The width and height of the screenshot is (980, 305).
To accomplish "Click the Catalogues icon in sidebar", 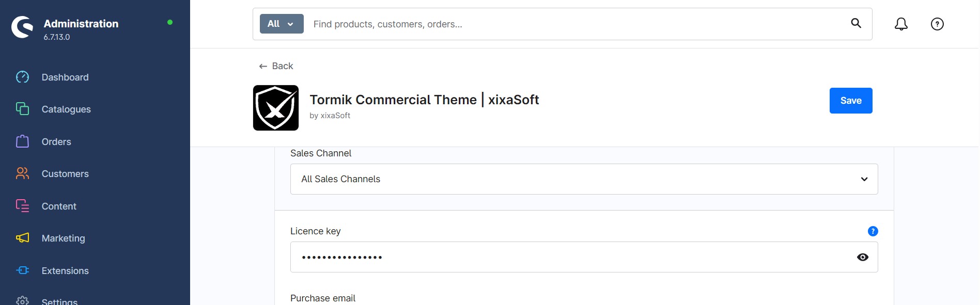I will click(22, 109).
